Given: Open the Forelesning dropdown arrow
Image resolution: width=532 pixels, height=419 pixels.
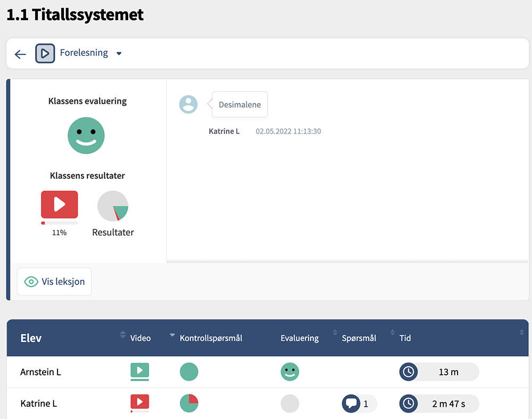Looking at the screenshot, I should point(119,53).
